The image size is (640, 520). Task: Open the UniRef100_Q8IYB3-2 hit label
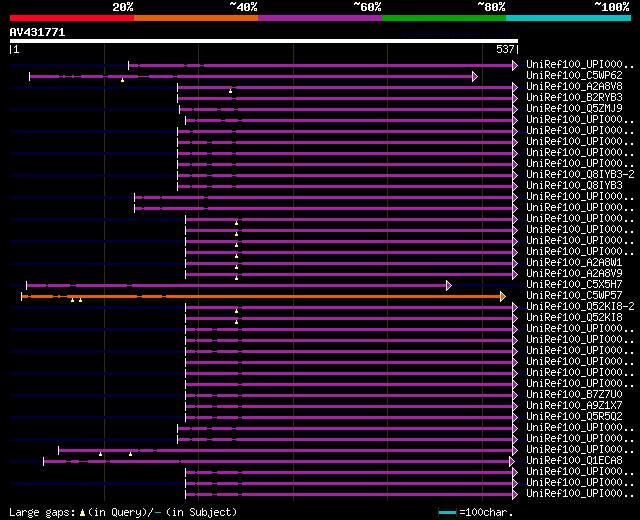tap(580, 175)
